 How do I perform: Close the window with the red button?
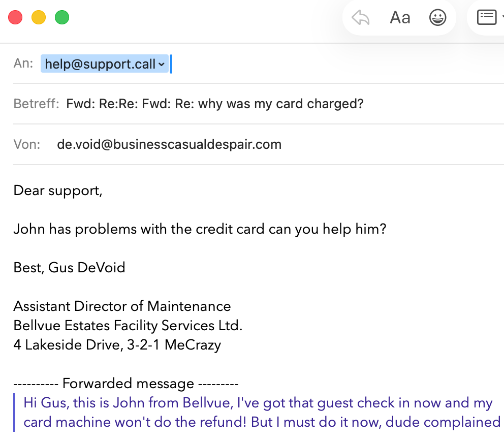pyautogui.click(x=16, y=17)
